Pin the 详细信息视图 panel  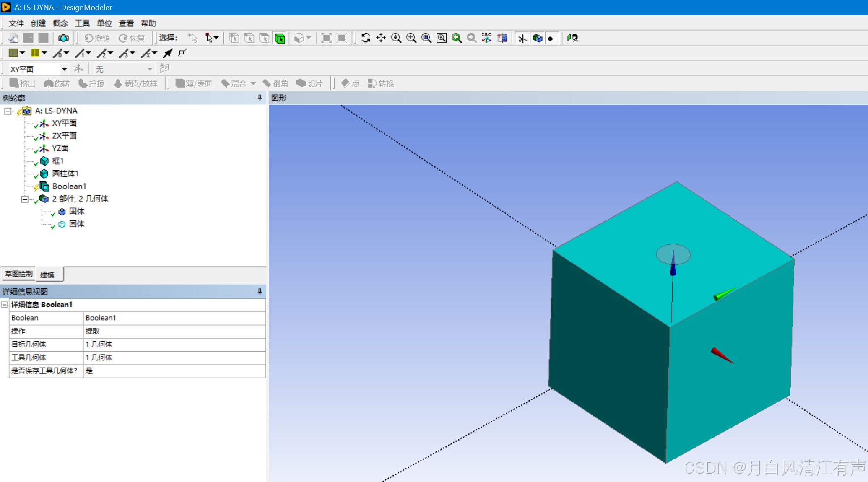(260, 291)
